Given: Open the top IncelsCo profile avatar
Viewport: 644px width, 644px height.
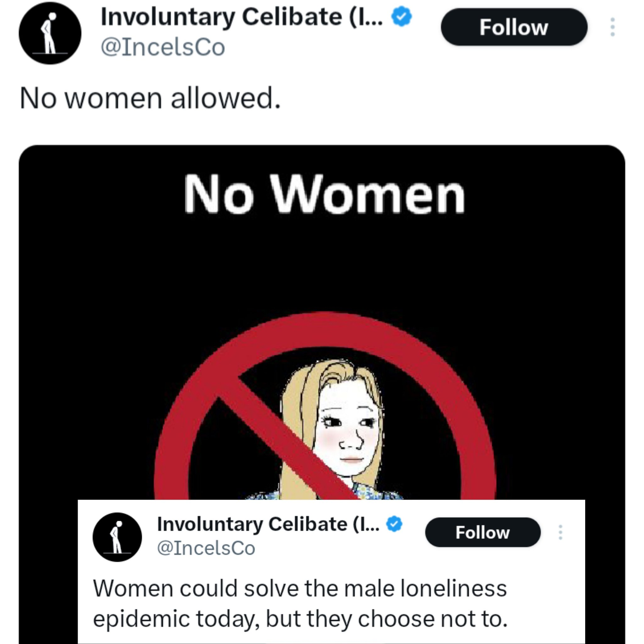Looking at the screenshot, I should coord(50,33).
